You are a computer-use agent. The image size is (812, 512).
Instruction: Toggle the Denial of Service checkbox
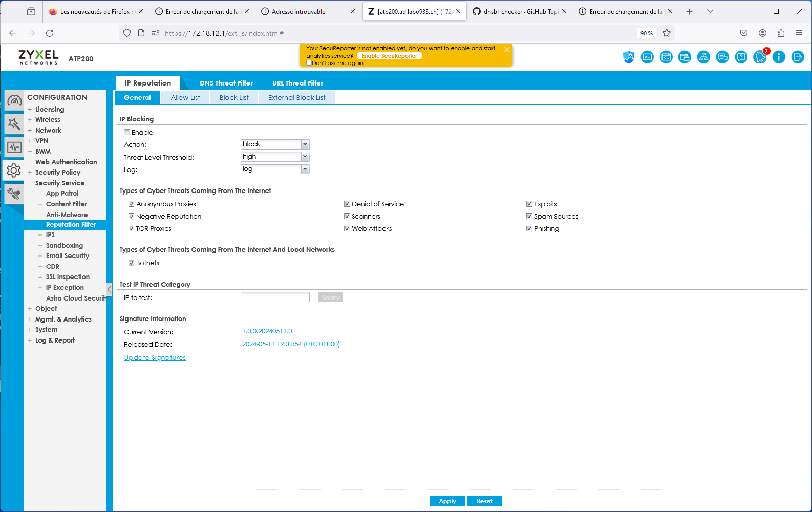point(347,204)
